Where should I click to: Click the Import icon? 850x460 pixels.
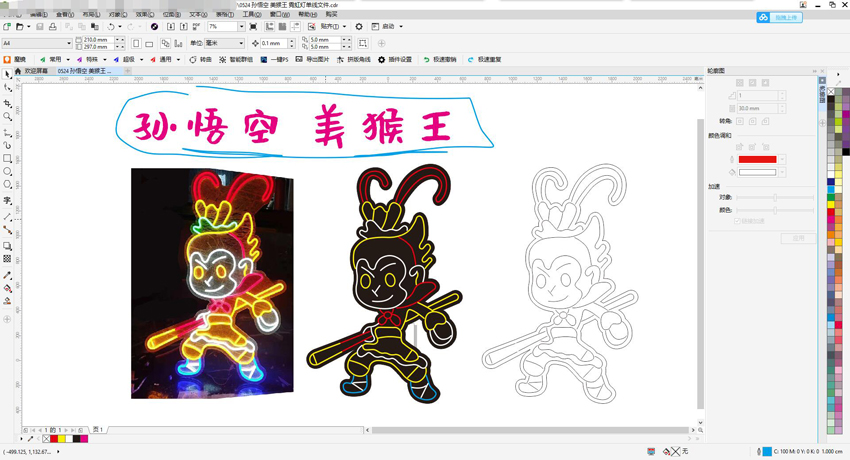(x=171, y=27)
